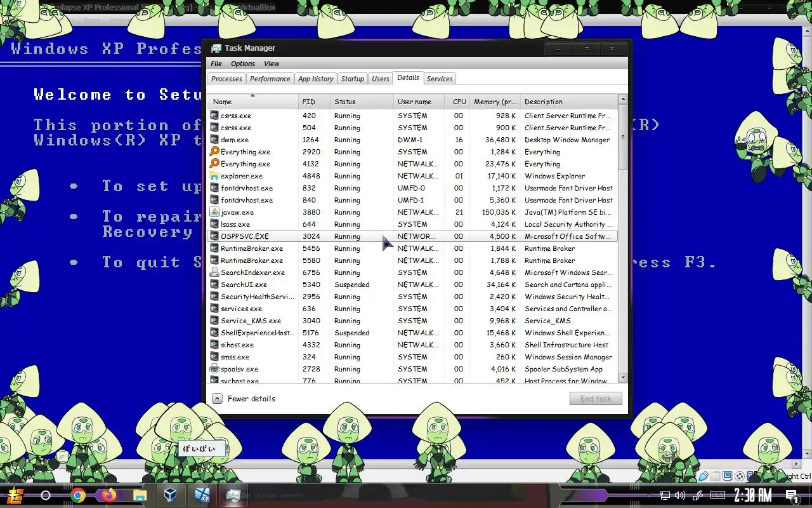Click the taskbar clock showing 2:38 AM

(753, 495)
